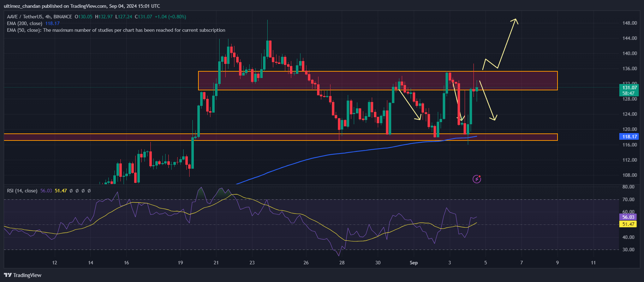Click the yellow 51.47 RSI average tag on axis
The image size is (644, 282).
[x=628, y=224]
